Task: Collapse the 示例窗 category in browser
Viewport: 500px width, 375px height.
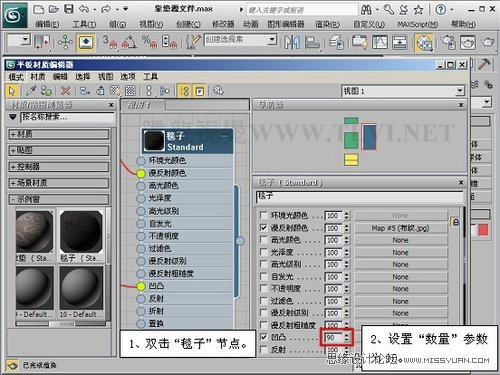Action: [x=59, y=199]
